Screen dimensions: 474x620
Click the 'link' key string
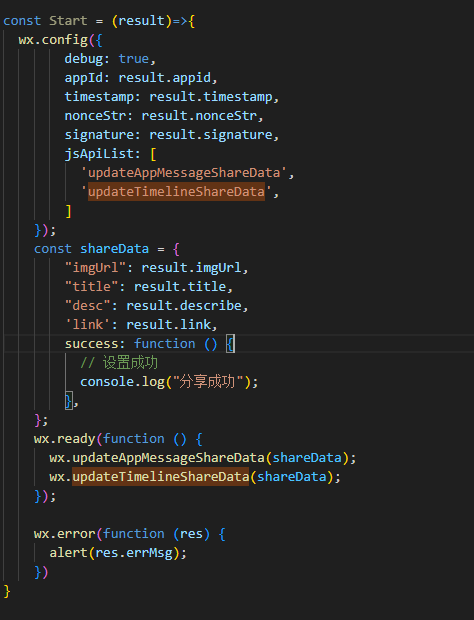point(87,325)
